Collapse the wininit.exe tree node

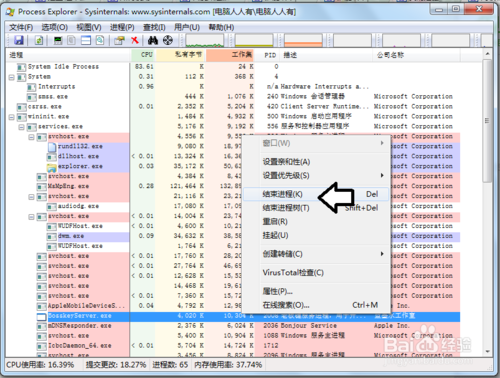point(12,117)
